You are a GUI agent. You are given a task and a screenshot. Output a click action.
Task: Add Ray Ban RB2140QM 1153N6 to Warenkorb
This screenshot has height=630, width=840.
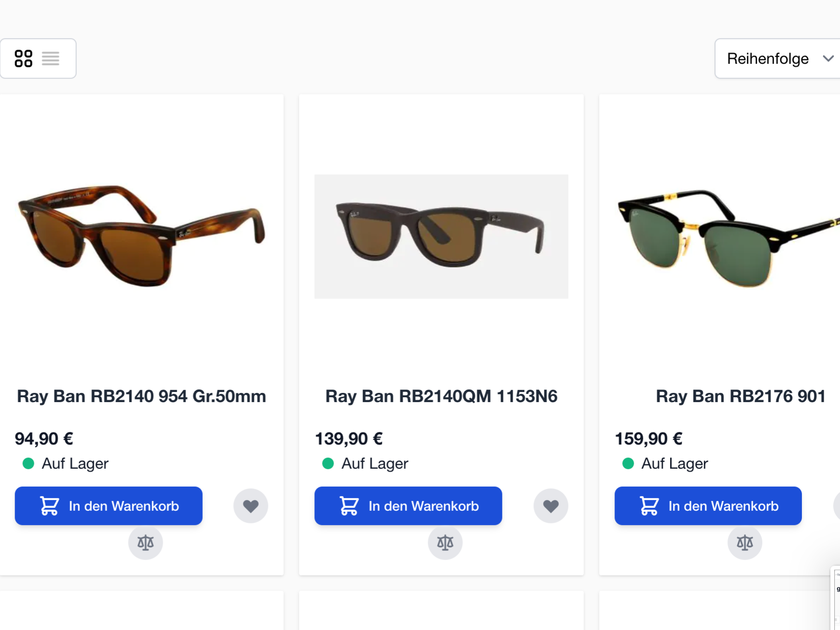[x=408, y=506]
